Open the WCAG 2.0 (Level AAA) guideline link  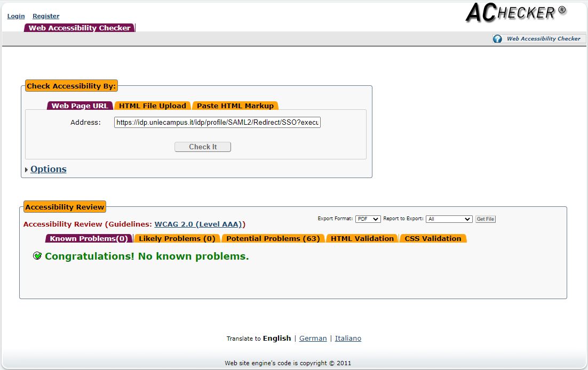pos(198,224)
